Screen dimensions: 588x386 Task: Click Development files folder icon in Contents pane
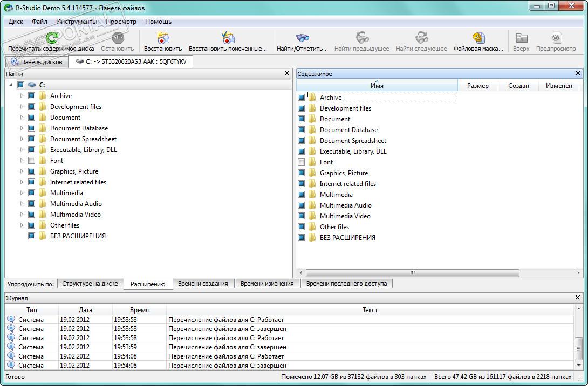click(x=312, y=108)
